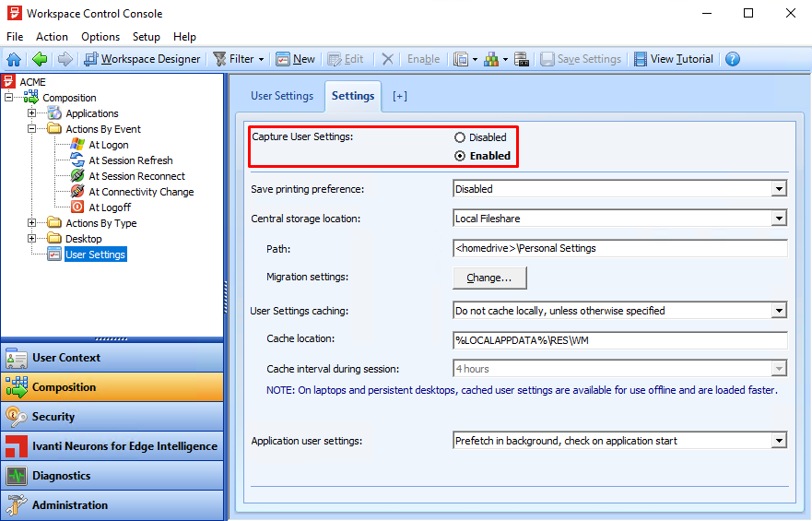
Task: Expand the Actions By Type node
Action: pos(31,223)
